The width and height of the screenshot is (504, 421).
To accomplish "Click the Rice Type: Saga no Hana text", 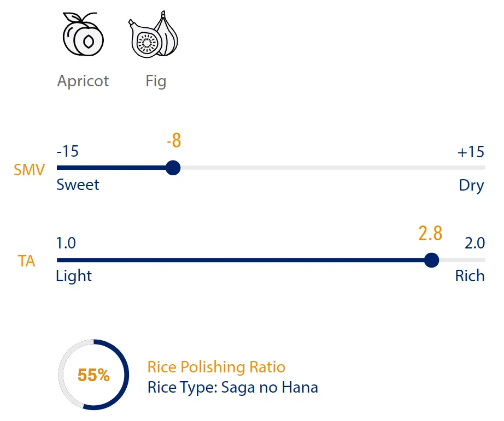I will click(233, 388).
